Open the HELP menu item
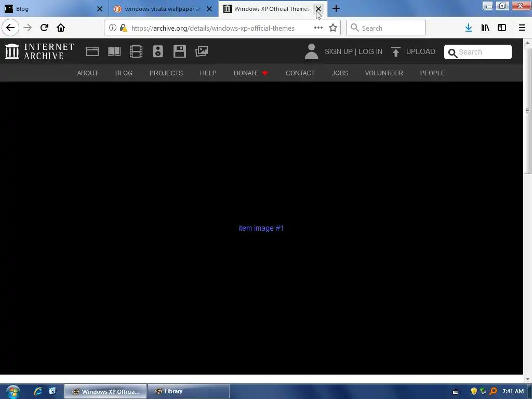 click(208, 73)
